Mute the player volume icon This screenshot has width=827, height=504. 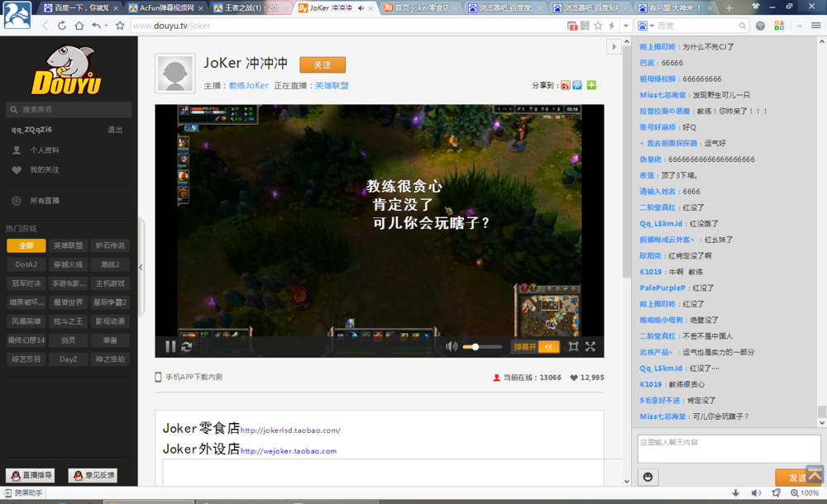[452, 346]
